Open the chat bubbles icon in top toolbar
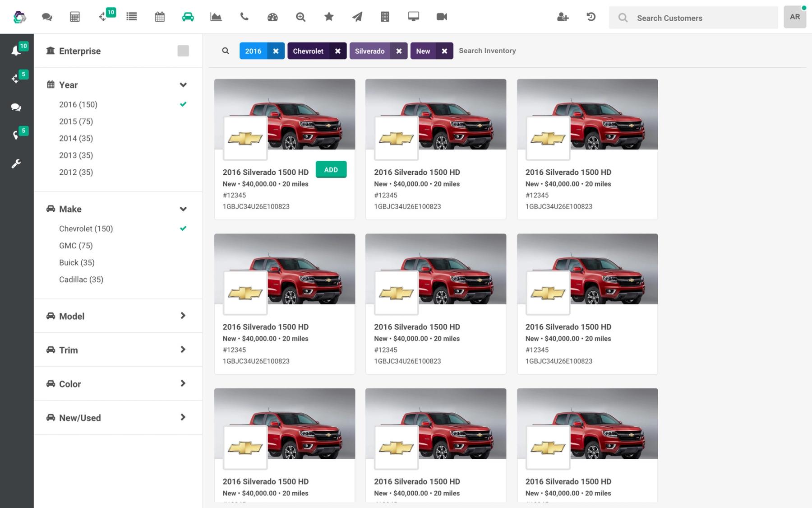The width and height of the screenshot is (812, 508). (47, 17)
